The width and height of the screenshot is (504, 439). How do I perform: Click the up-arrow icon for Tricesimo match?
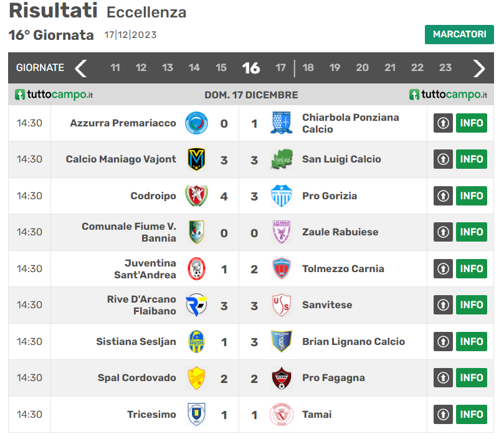[x=443, y=414]
